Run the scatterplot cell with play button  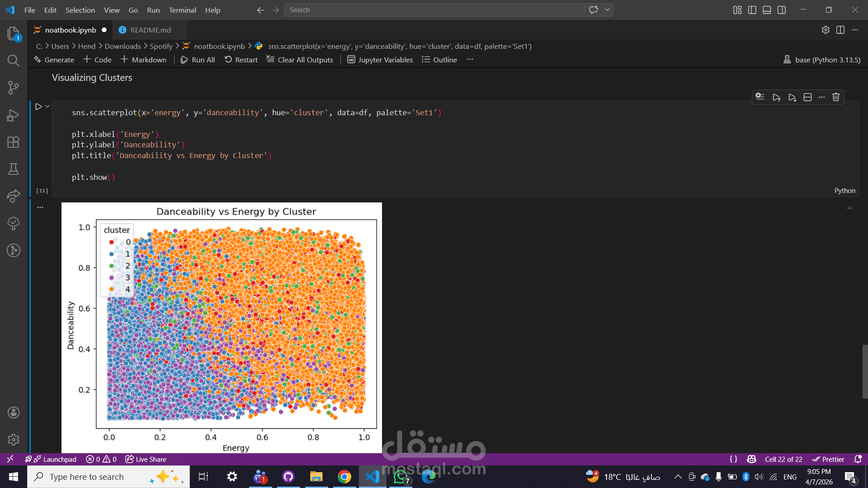tap(38, 107)
